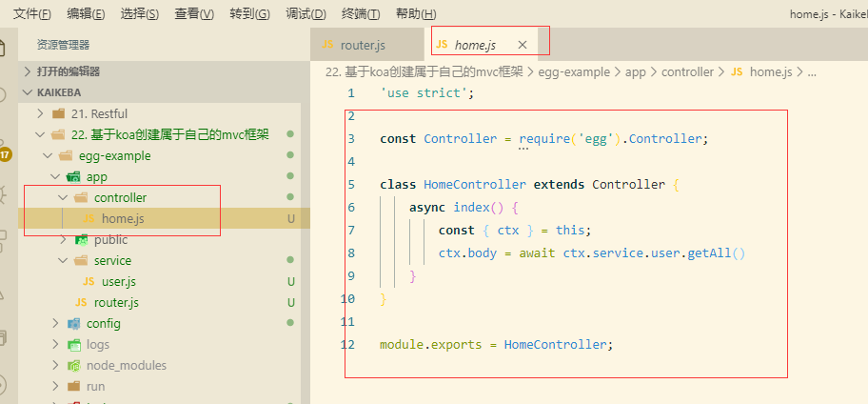Open the 文件(F) menu
868x404 pixels.
31,14
